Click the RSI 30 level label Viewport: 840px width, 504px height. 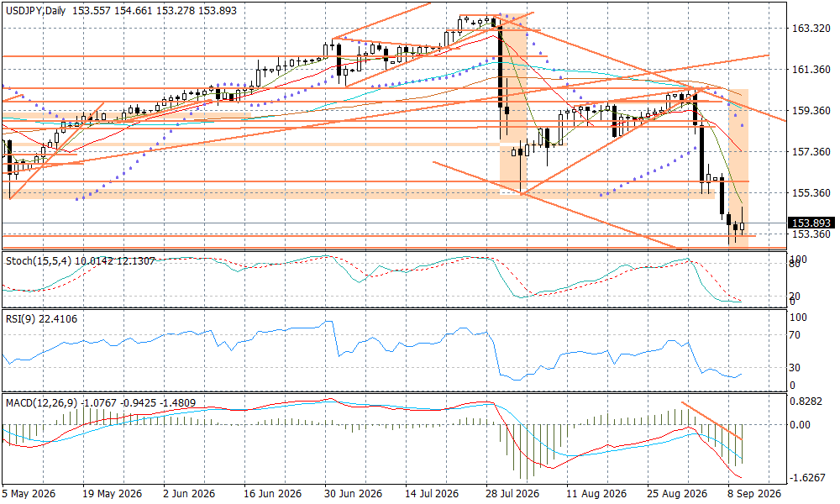click(797, 368)
